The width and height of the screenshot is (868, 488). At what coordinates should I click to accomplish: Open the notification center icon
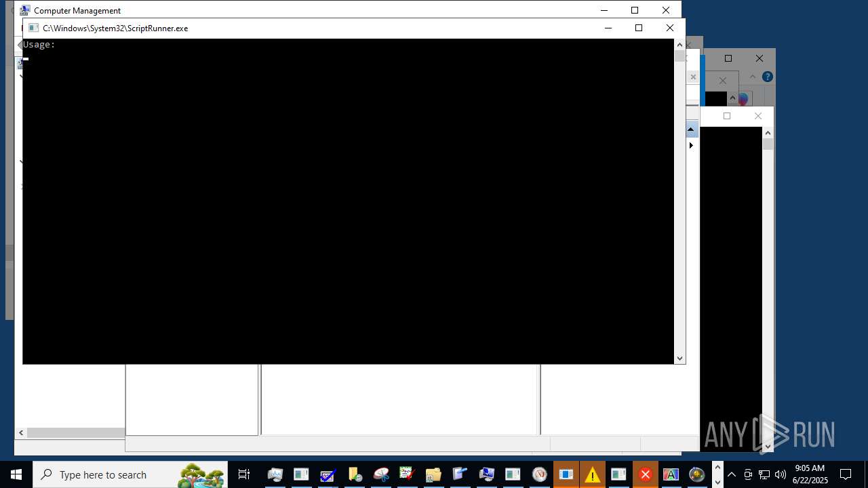click(x=846, y=474)
